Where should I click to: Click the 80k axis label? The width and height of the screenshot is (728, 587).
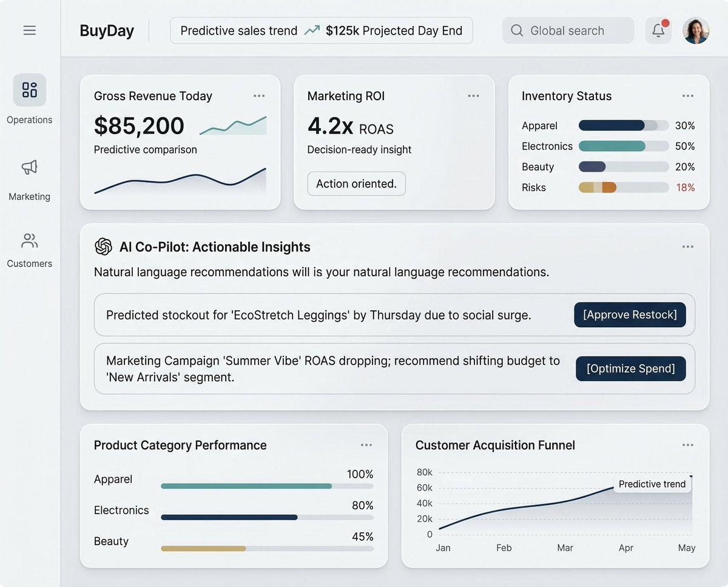click(x=425, y=472)
